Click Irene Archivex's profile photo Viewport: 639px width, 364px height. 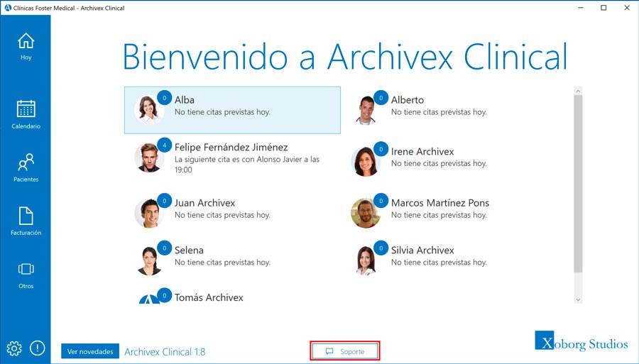[x=366, y=162]
